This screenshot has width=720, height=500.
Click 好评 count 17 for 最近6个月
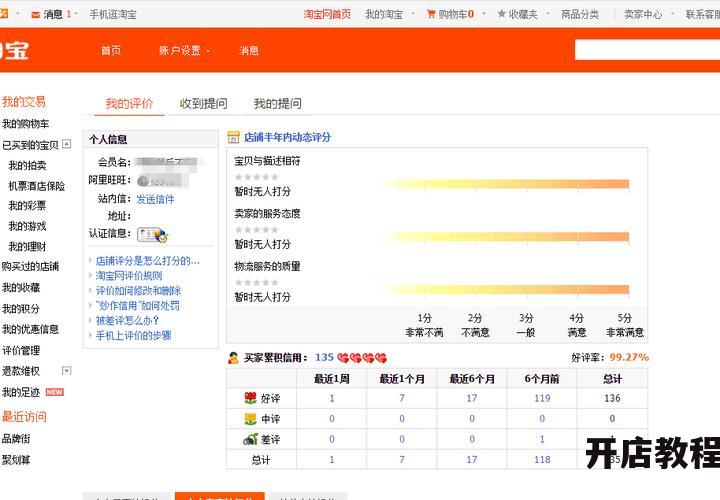point(472,398)
